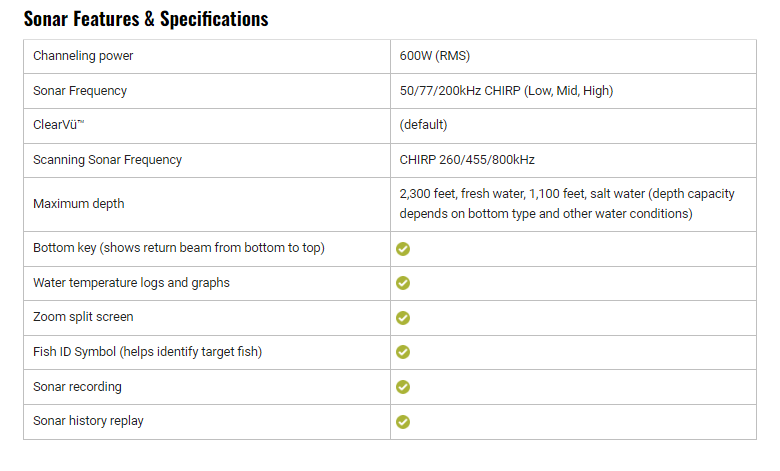Viewport: 780px width, 471px height.
Task: Click the ClearVü label
Action: pos(58,125)
